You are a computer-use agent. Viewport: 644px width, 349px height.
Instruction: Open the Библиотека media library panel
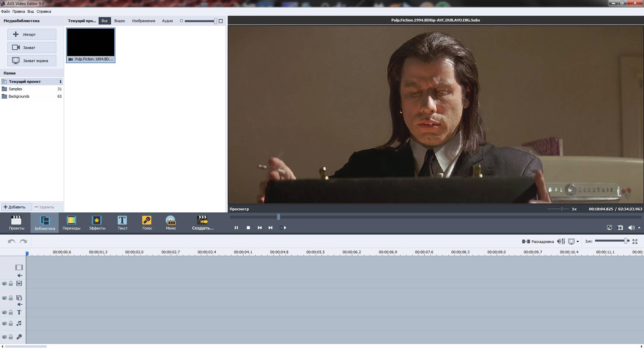(45, 223)
